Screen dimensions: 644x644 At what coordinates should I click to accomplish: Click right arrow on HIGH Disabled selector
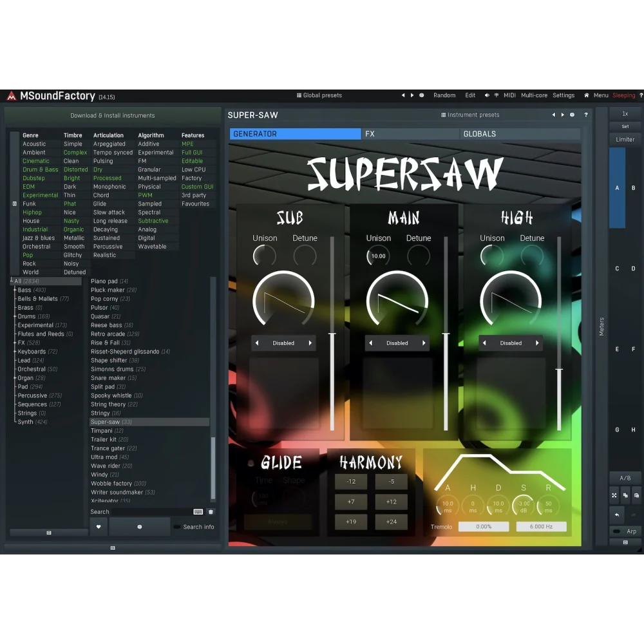(537, 343)
